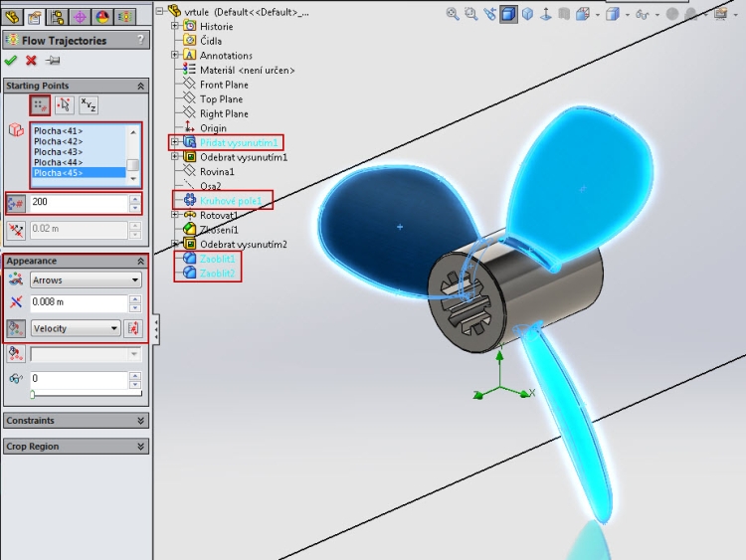The width and height of the screenshot is (746, 560).
Task: Select the Right Plane in the tree
Action: (x=224, y=113)
